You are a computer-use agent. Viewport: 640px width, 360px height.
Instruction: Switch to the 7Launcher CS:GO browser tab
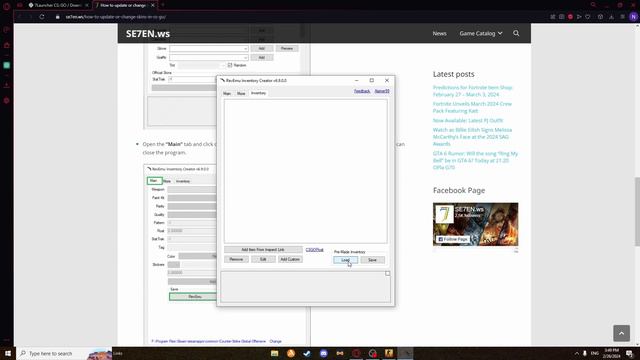(56, 5)
